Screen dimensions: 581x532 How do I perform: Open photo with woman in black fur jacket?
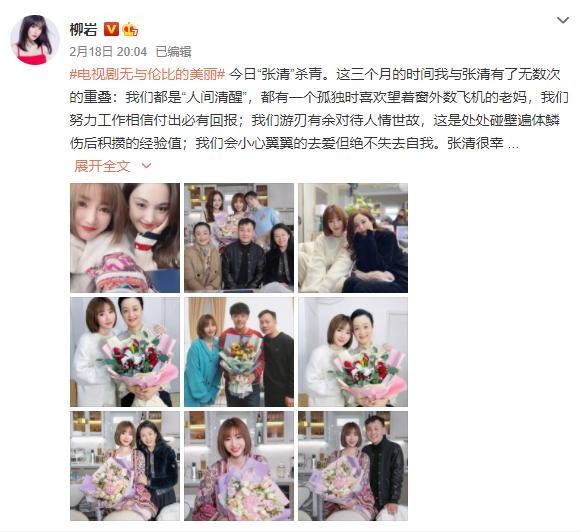click(x=125, y=466)
